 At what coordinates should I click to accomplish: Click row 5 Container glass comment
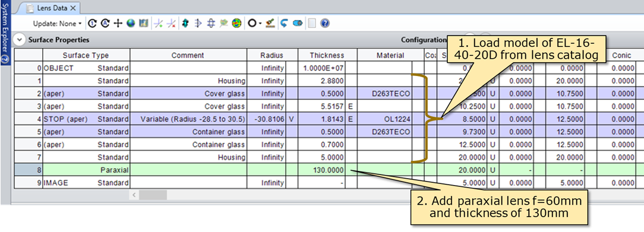[x=188, y=132]
